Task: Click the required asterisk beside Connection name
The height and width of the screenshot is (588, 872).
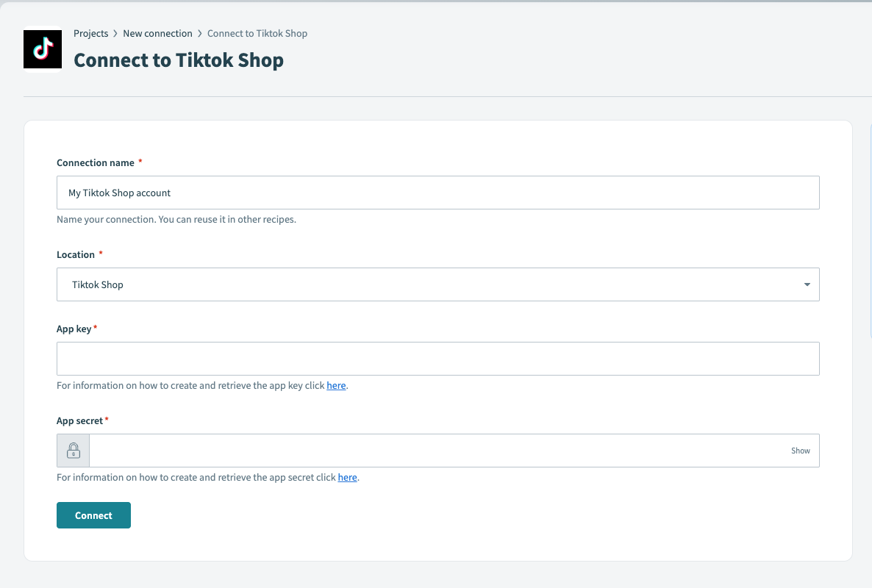Action: click(140, 161)
